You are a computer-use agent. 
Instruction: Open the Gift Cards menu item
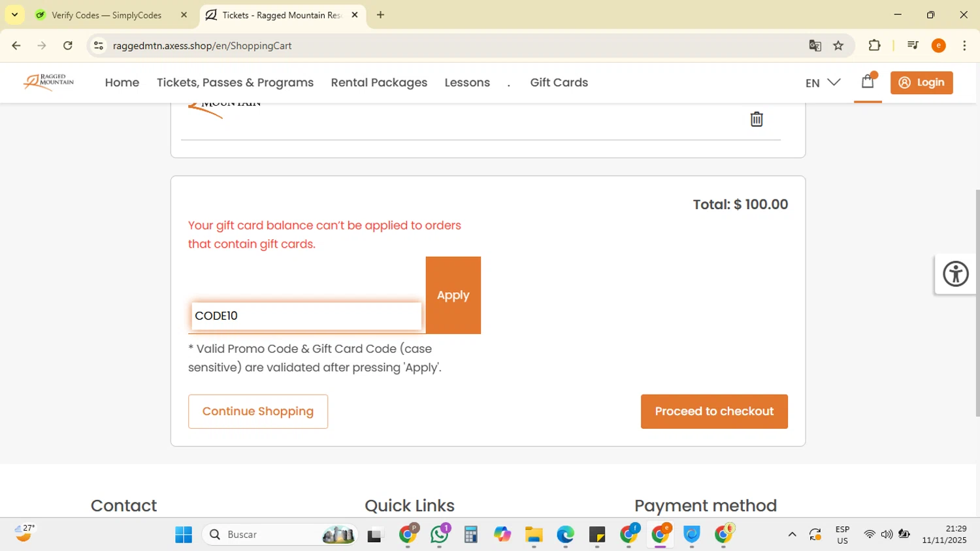[x=559, y=82]
